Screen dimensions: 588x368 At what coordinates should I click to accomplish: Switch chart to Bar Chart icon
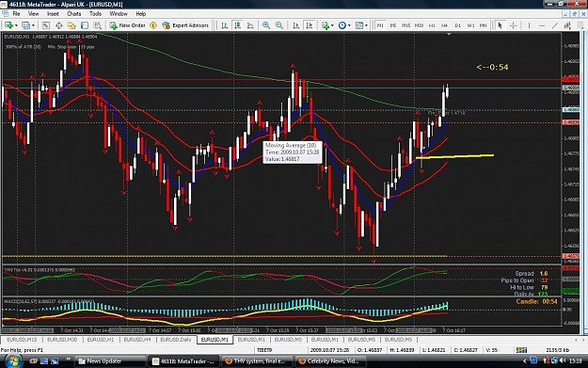tap(225, 25)
